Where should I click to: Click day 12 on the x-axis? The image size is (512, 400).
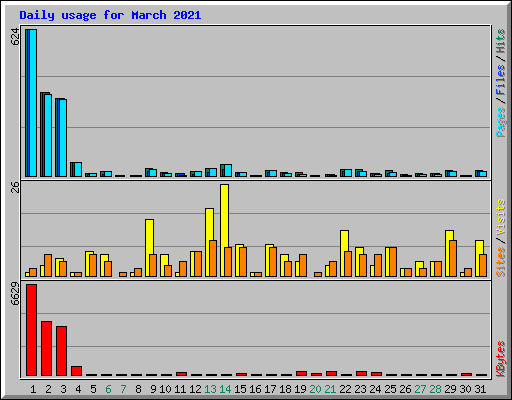tap(195, 389)
